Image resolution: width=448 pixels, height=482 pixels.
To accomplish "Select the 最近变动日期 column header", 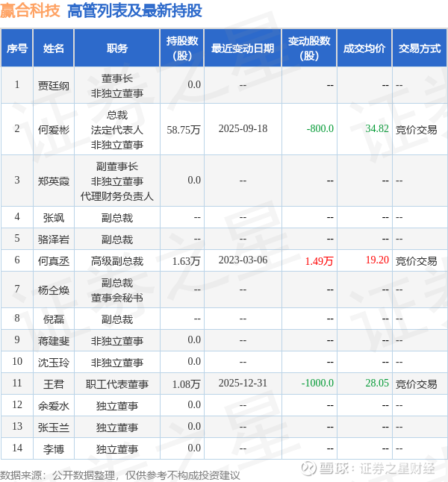I will [243, 48].
